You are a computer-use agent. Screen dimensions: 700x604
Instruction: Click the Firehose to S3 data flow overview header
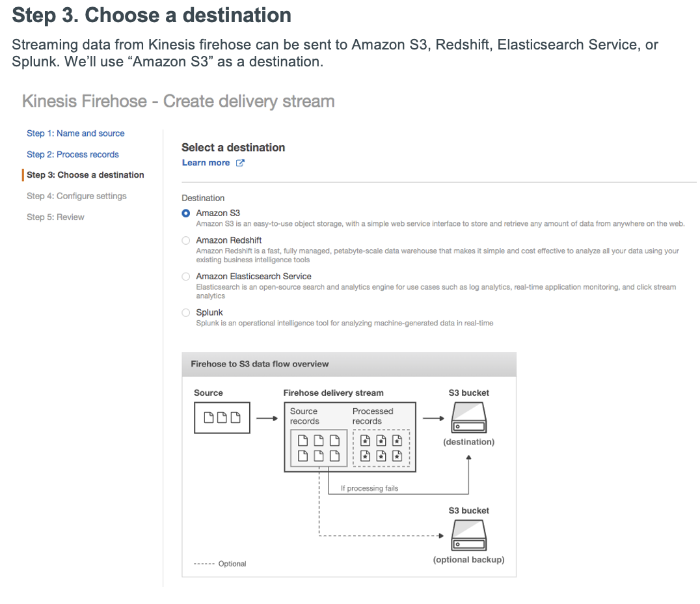pos(260,364)
